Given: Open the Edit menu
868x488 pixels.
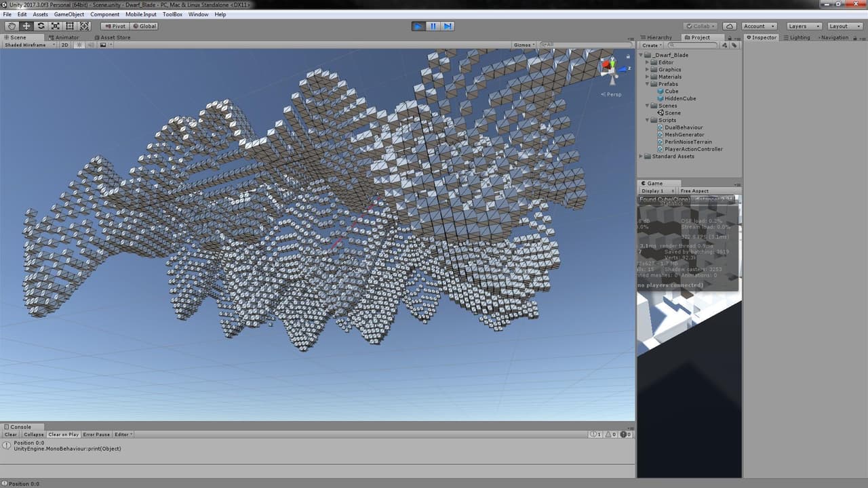Looking at the screenshot, I should 22,14.
